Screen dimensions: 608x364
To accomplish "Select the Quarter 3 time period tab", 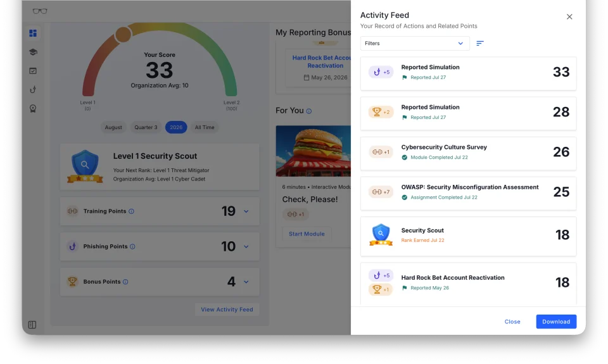I will coord(146,127).
